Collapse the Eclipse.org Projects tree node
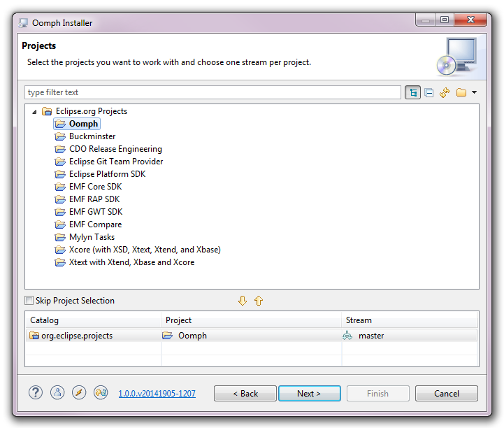This screenshot has width=504, height=428. pyautogui.click(x=34, y=112)
